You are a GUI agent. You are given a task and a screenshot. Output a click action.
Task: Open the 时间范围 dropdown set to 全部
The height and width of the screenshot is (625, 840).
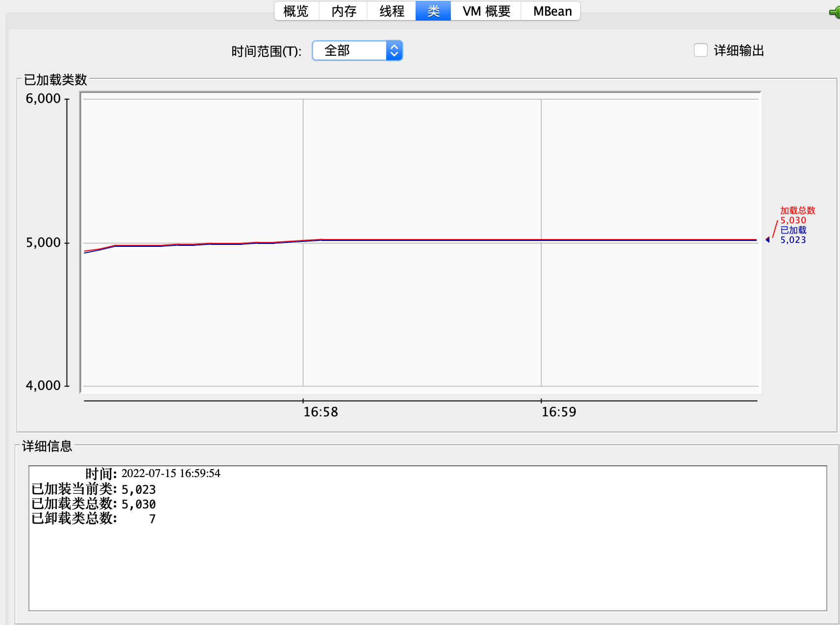tap(357, 50)
